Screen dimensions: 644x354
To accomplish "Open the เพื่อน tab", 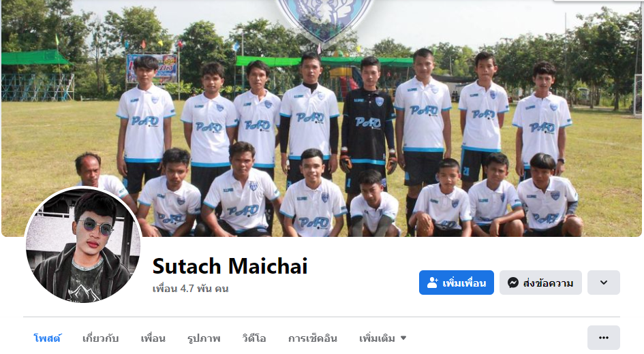I will coord(153,338).
